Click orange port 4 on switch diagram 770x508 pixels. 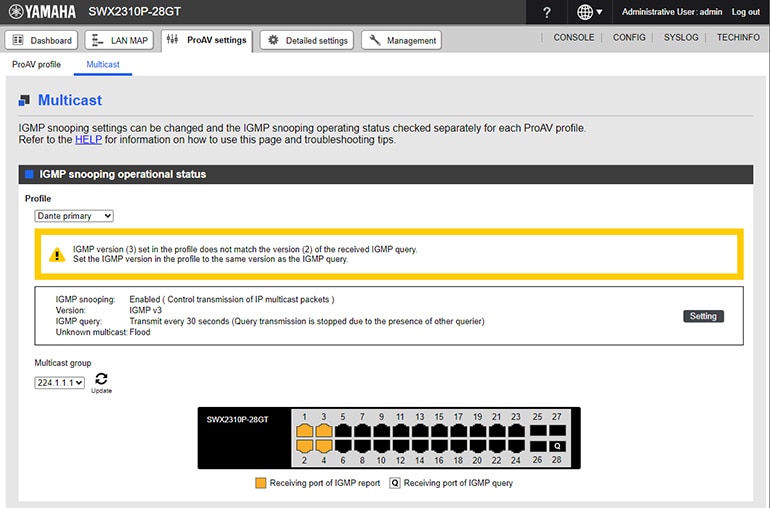324,446
